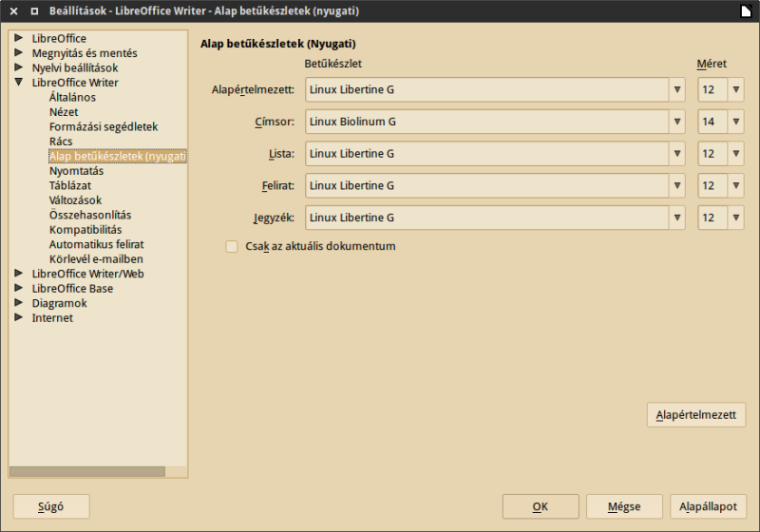The image size is (760, 532).
Task: Select Összehasonlítás tree item
Action: [x=90, y=215]
